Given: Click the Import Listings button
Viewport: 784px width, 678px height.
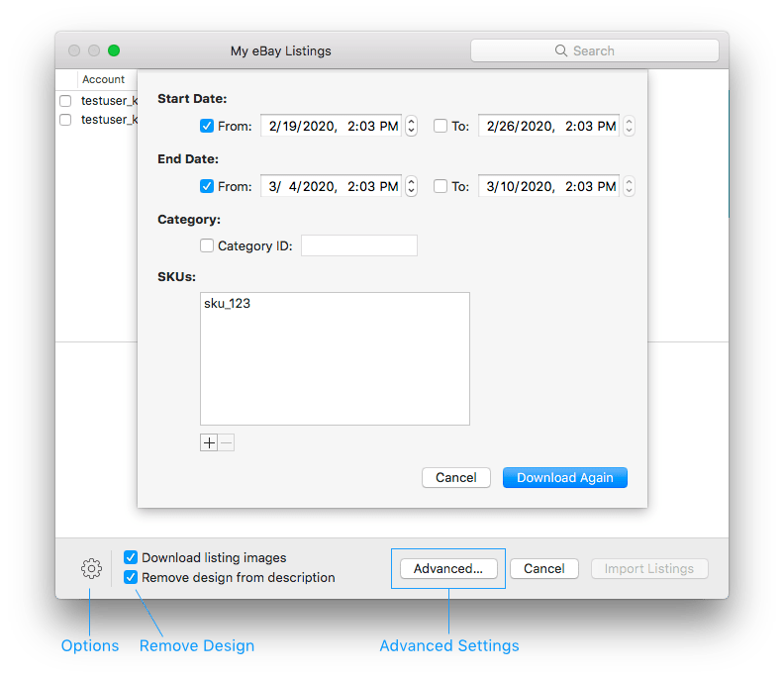Looking at the screenshot, I should 649,568.
